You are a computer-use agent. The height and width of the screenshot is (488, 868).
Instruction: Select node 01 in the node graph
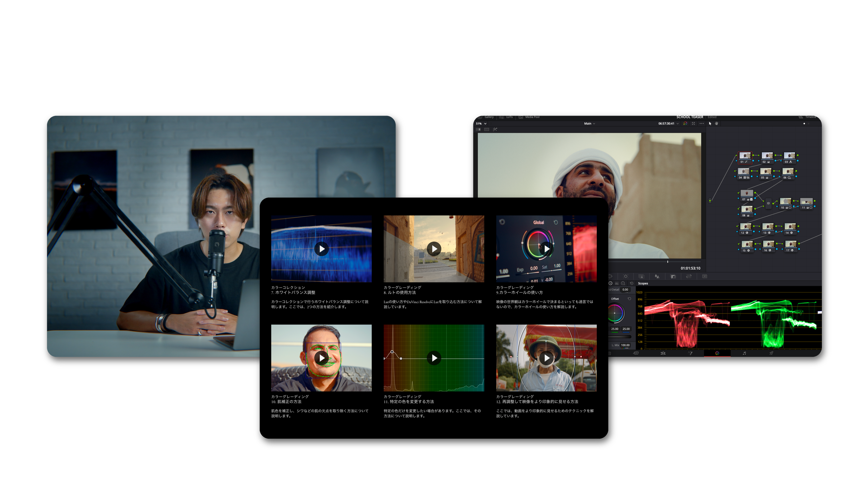(x=745, y=156)
